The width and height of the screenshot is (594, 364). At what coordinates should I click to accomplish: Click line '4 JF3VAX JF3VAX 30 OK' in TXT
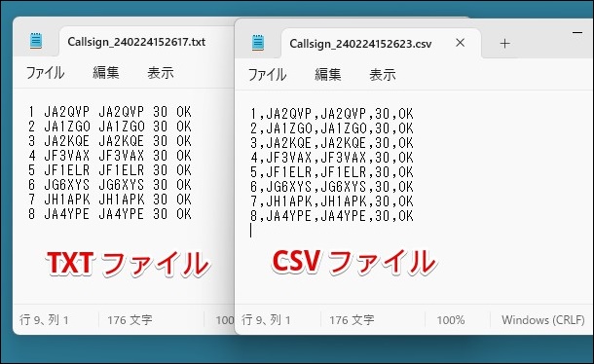click(110, 156)
